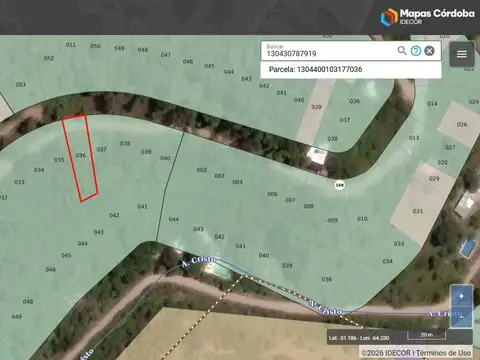Click parcel label 014
The image size is (480, 360).
click(432, 104)
